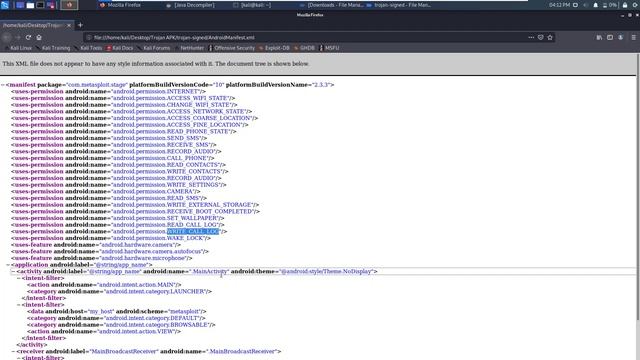Collapse the intent-filter containing action MAIN
Screen dimensions: 640x360
(19, 278)
